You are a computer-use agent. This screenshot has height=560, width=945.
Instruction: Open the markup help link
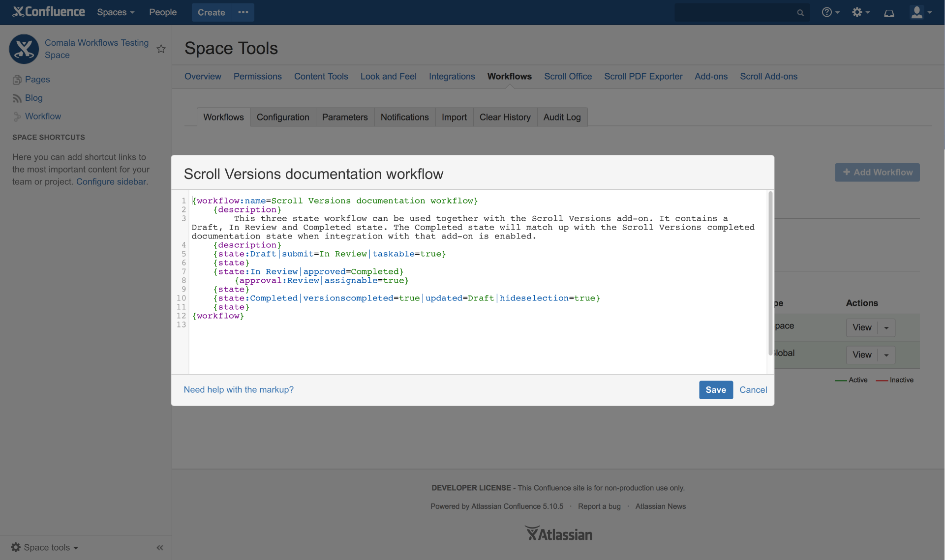pyautogui.click(x=239, y=390)
